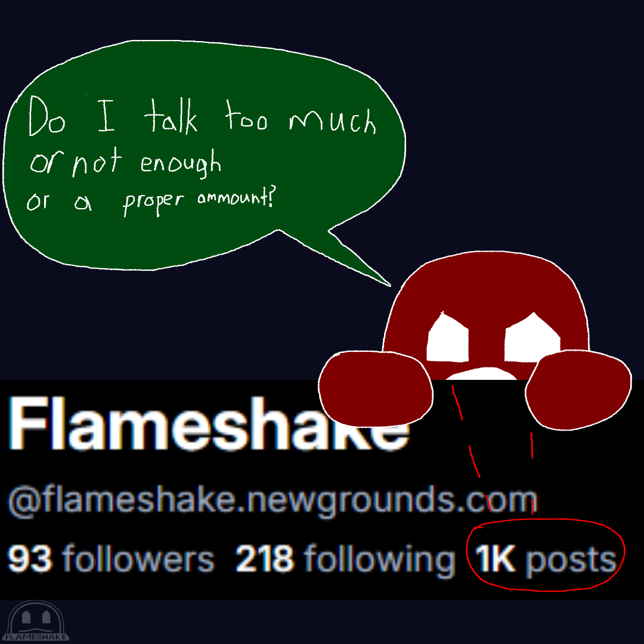Click the character's left red fist
The image size is (644, 644).
[376, 389]
